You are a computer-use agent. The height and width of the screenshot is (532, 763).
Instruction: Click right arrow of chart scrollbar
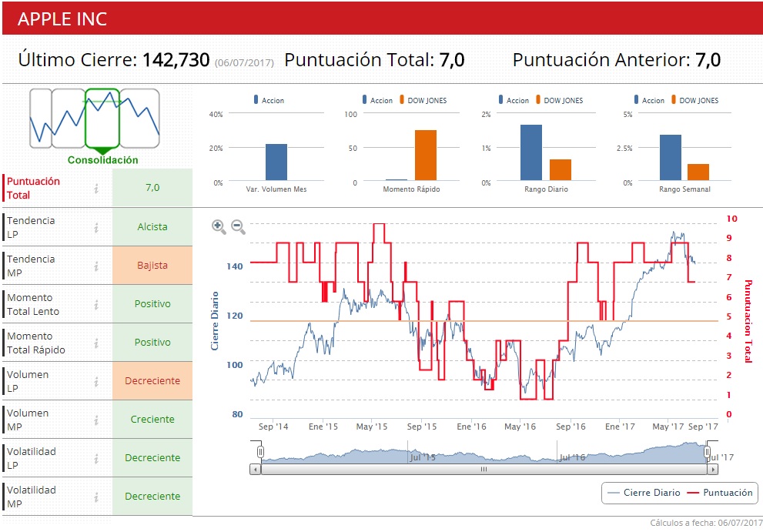pyautogui.click(x=712, y=468)
